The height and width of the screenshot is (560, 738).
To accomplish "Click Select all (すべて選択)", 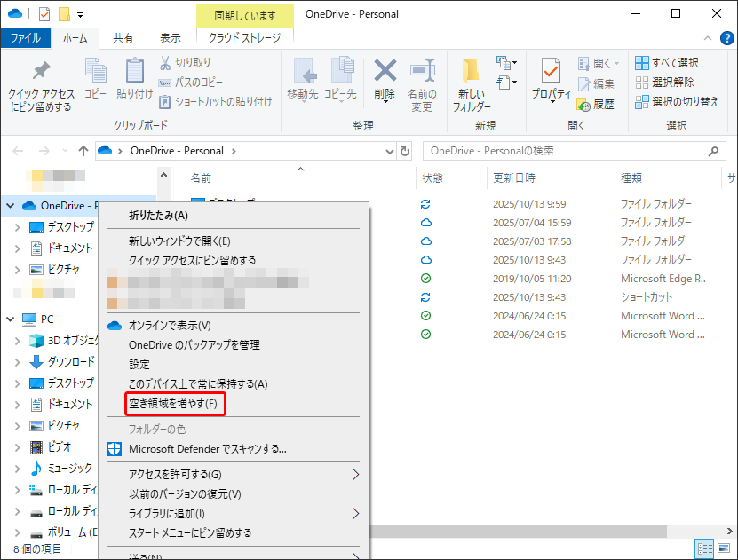I will [x=666, y=62].
